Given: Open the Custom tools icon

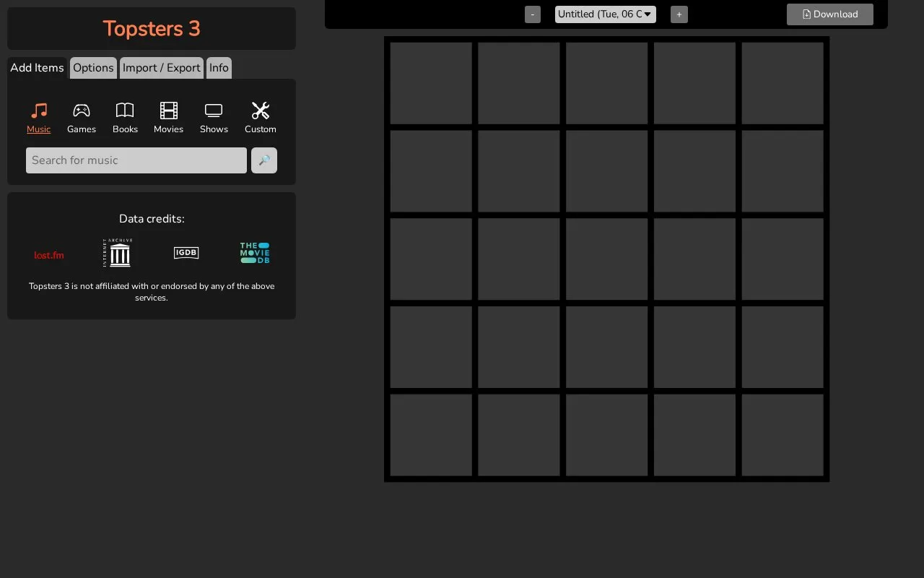Looking at the screenshot, I should [261, 111].
